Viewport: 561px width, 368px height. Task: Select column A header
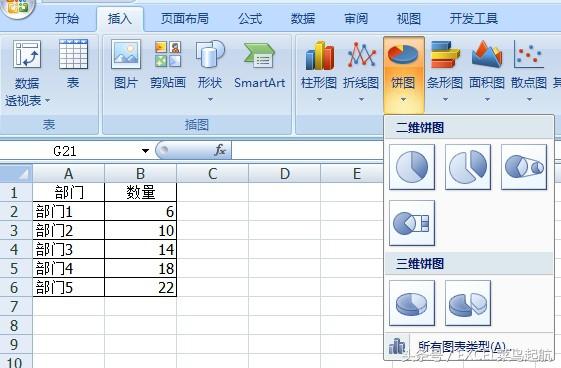coord(68,174)
